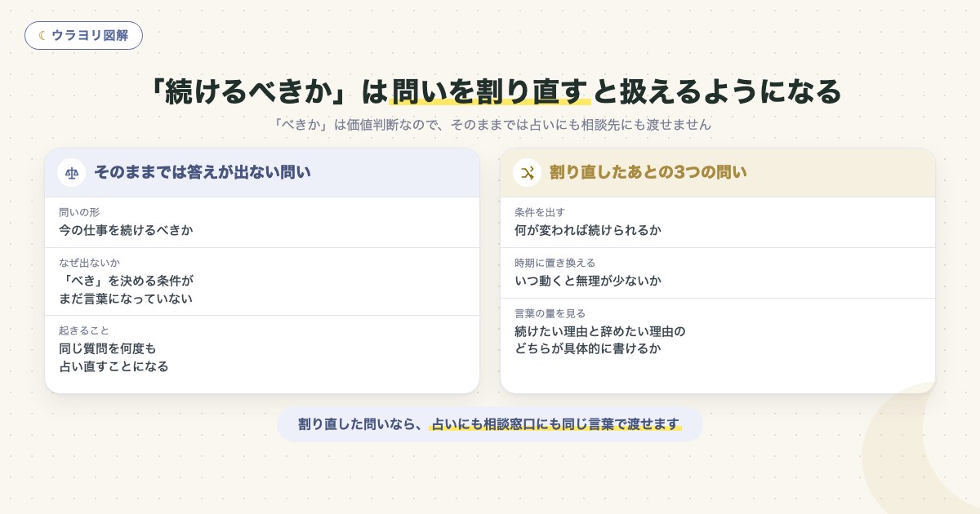Click the text まだ言葉になっていない

(x=126, y=299)
